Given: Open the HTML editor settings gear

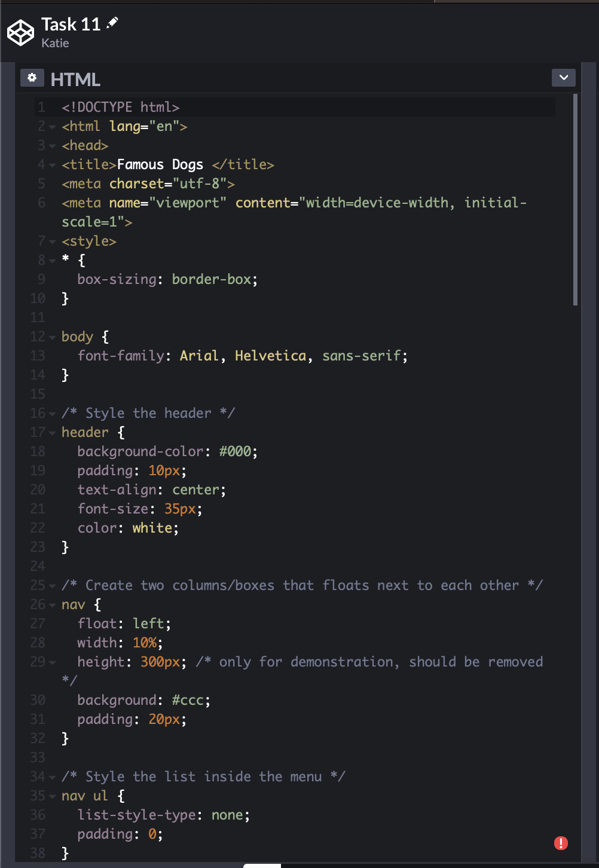Looking at the screenshot, I should (x=32, y=78).
